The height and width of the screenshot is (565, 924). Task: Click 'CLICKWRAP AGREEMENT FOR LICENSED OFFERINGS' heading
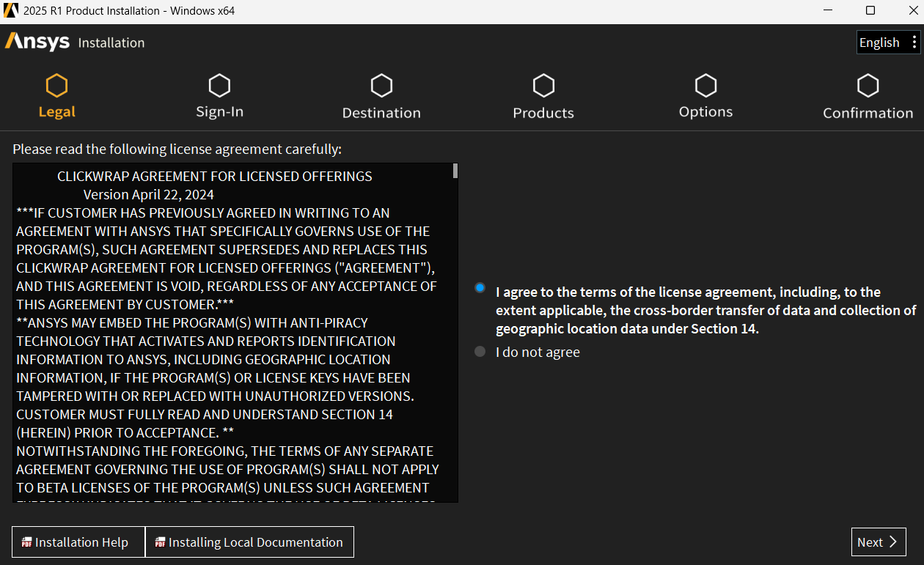pos(215,177)
